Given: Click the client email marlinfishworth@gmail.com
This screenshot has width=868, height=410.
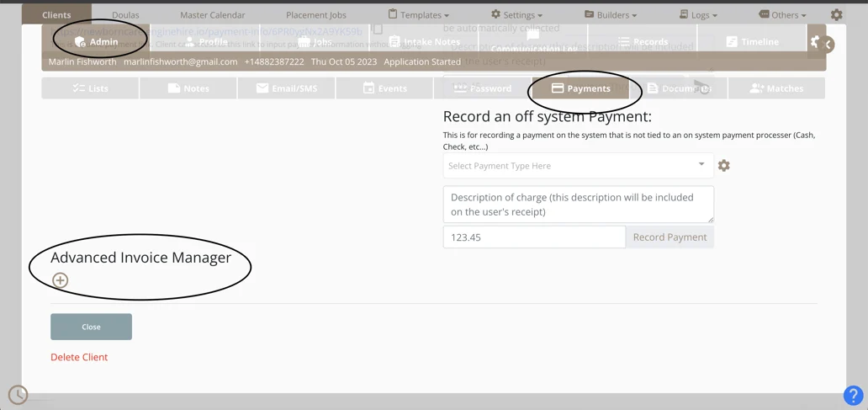Looking at the screenshot, I should [181, 61].
